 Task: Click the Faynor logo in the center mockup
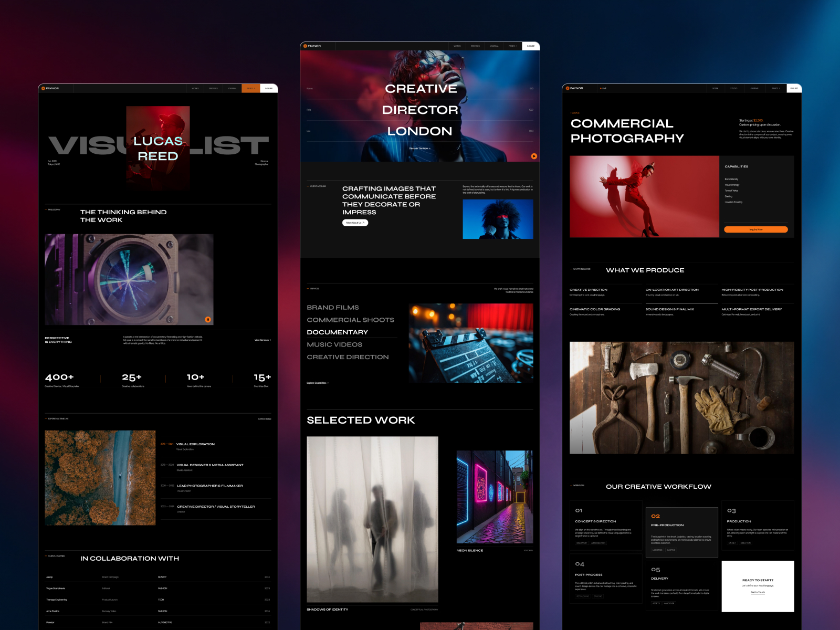point(312,46)
